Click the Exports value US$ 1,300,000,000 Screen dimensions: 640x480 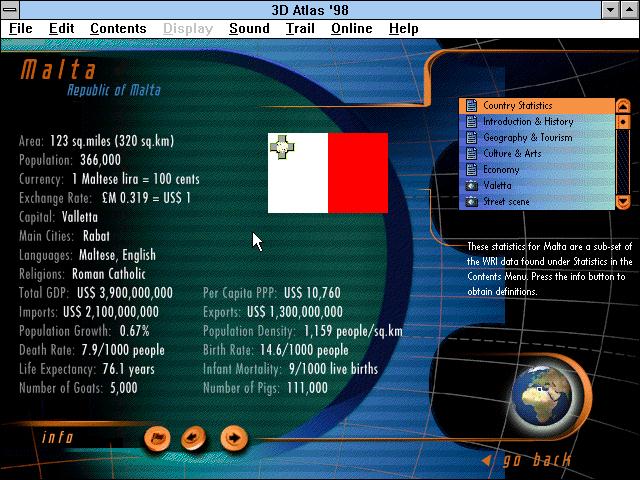[295, 312]
